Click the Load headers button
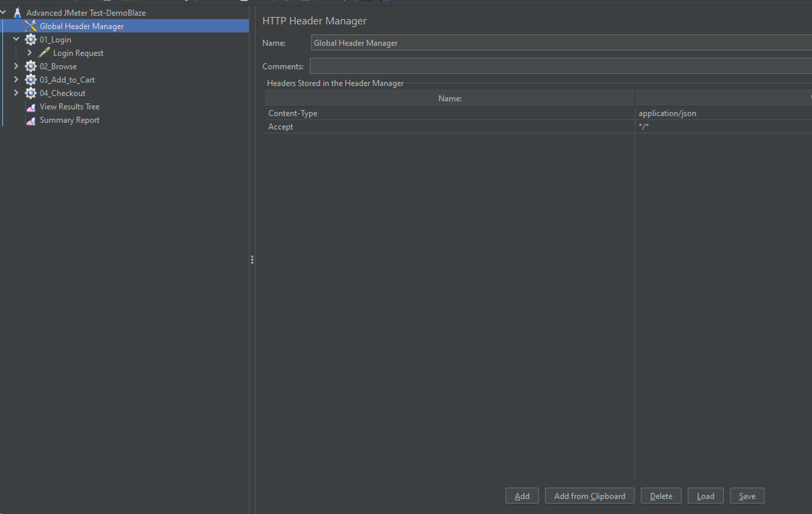 [705, 496]
